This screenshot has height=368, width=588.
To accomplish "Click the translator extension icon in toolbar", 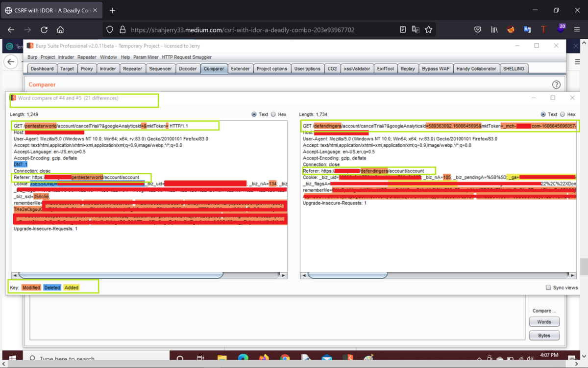I will coord(527,30).
